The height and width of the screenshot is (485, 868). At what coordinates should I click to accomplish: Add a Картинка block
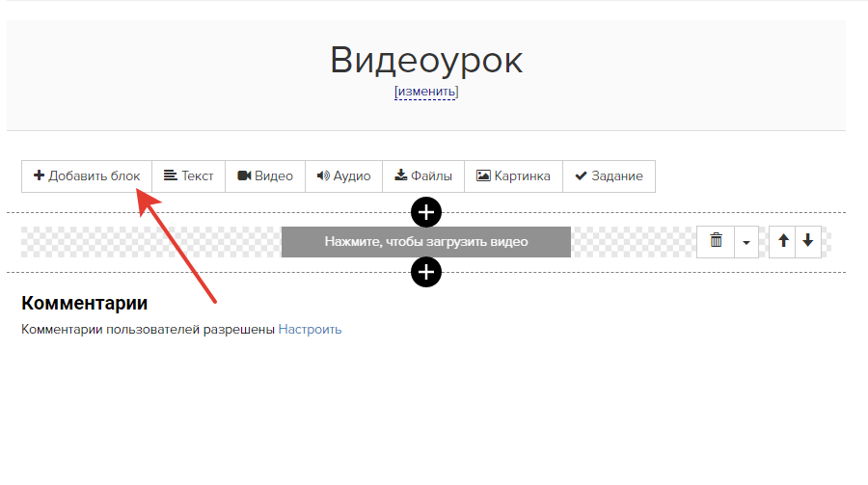point(514,176)
